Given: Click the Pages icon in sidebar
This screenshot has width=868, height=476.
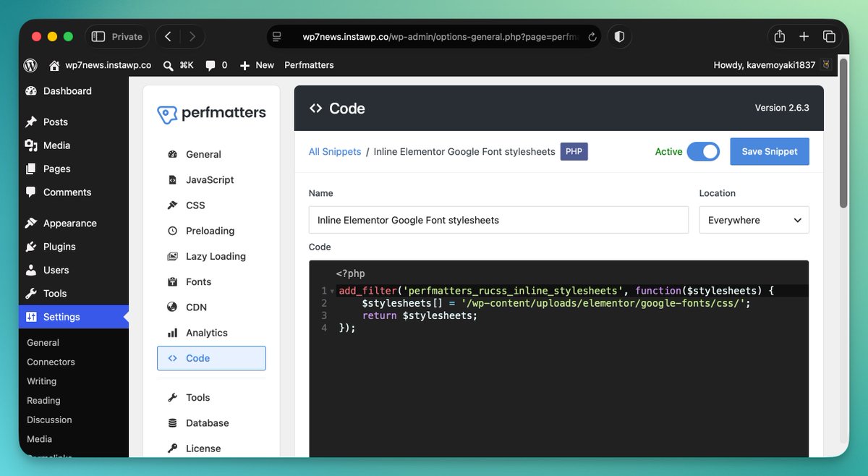Looking at the screenshot, I should [x=31, y=169].
